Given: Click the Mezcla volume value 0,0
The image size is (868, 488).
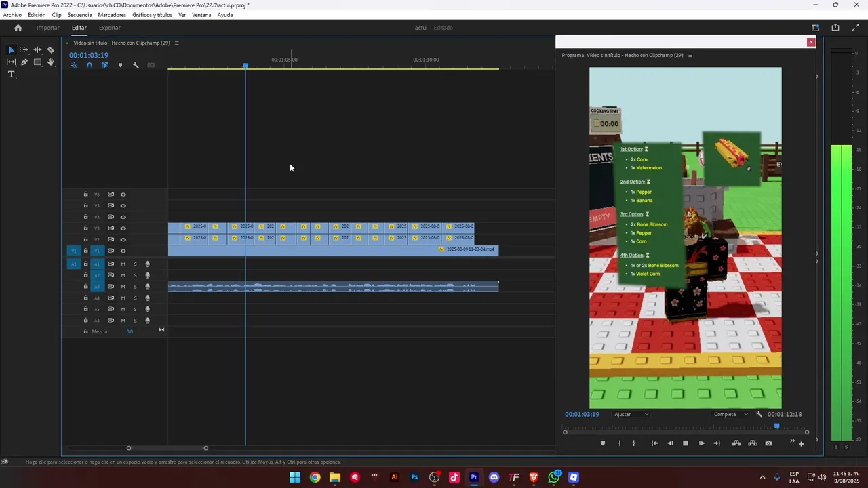Looking at the screenshot, I should [x=130, y=331].
